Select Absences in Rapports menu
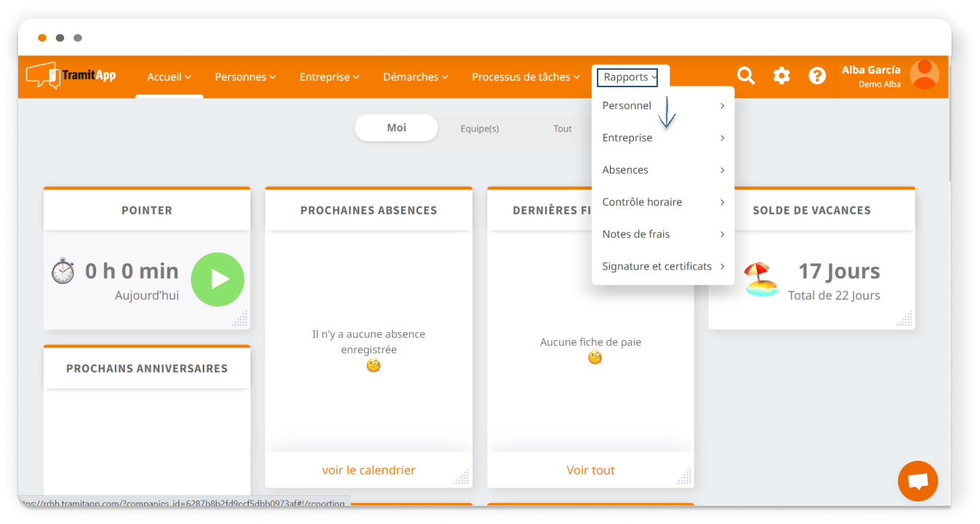 [625, 170]
